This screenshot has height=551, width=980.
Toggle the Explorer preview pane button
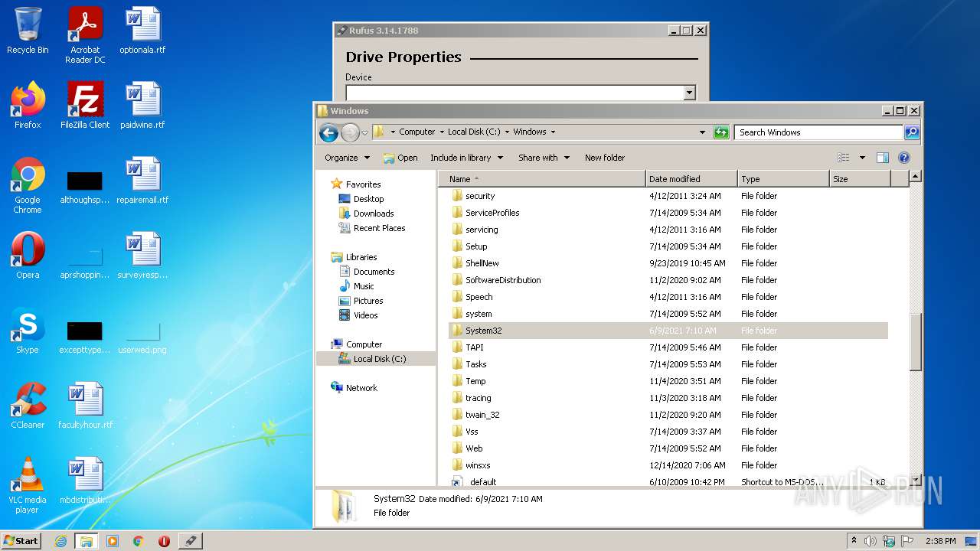click(x=882, y=158)
